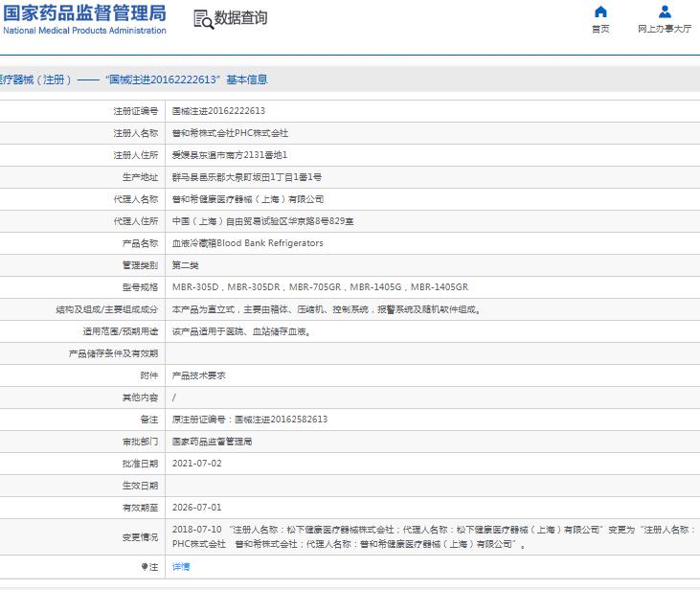Select the 审批部门 value 国家药品监督管理局

click(212, 442)
